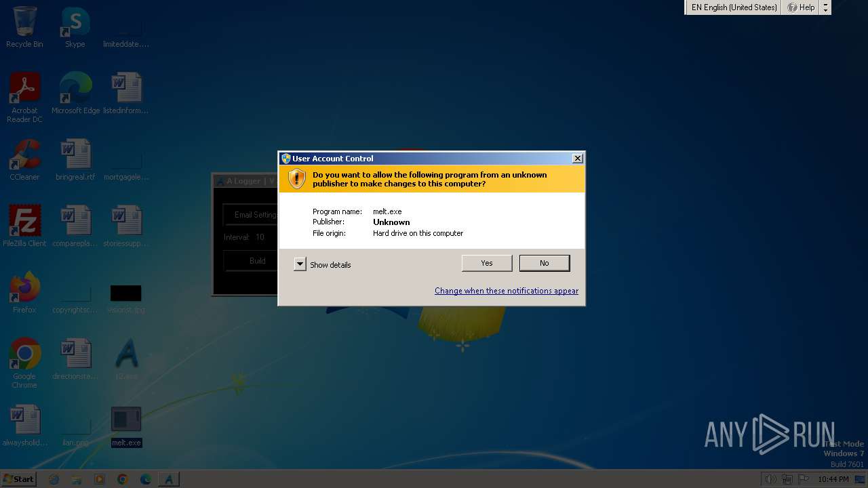Select the alwaysholid document icon
Screen dimensions: 868x488
pyautogui.click(x=24, y=426)
